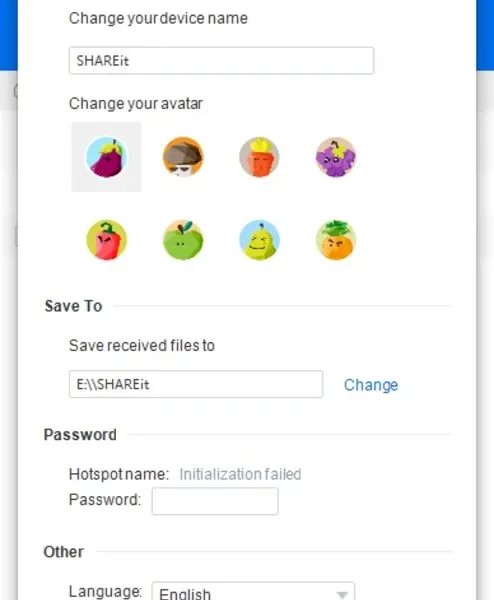This screenshot has width=494, height=600.
Task: Select the purple eggplant avatar
Action: (x=106, y=157)
